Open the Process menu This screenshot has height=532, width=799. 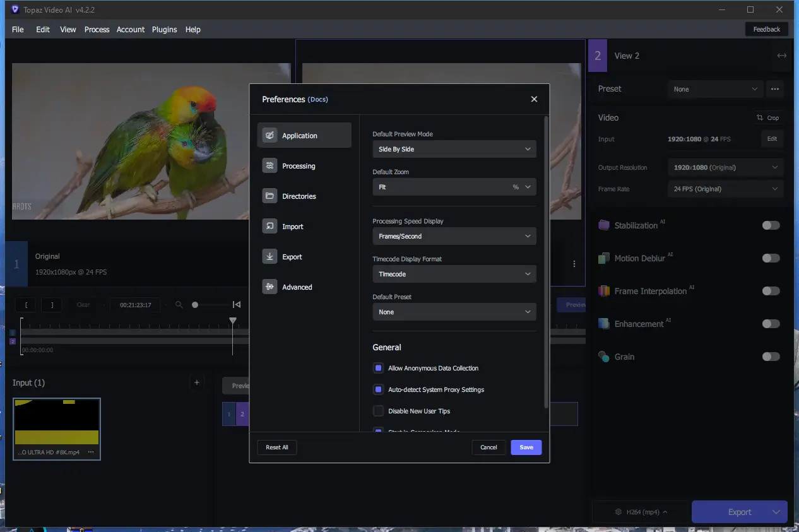point(97,29)
